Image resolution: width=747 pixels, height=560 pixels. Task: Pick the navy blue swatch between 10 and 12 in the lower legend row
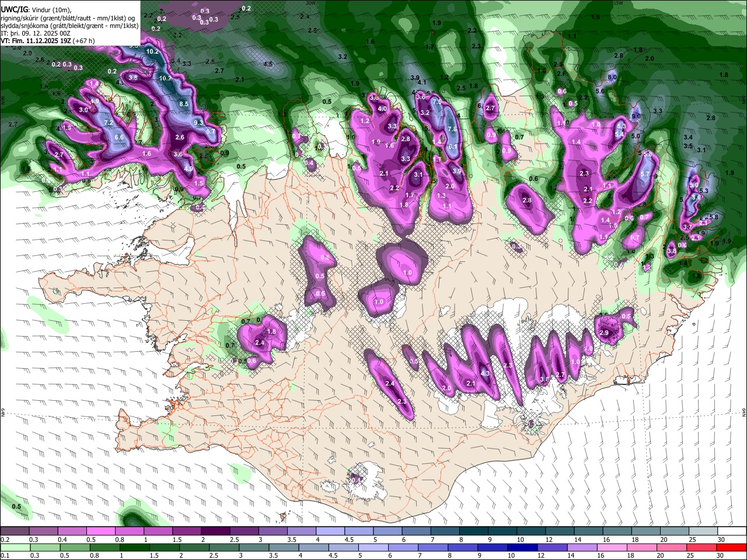click(522, 548)
